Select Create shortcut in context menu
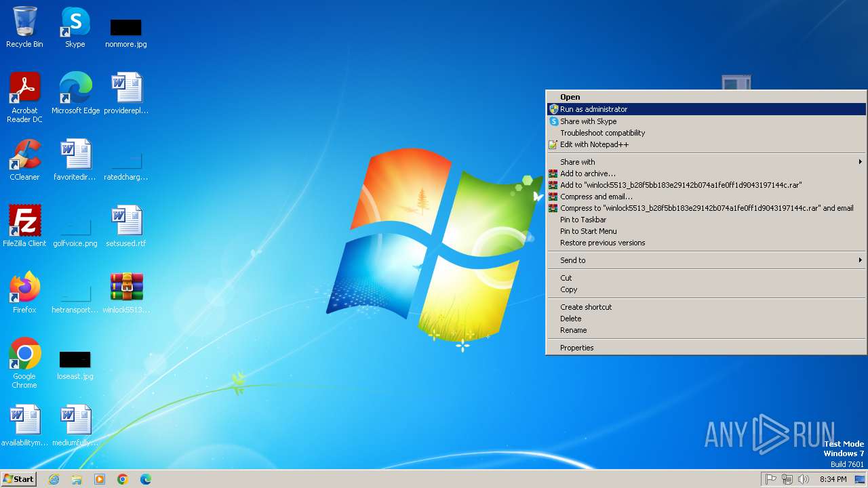Viewport: 868px width, 488px height. click(x=707, y=307)
